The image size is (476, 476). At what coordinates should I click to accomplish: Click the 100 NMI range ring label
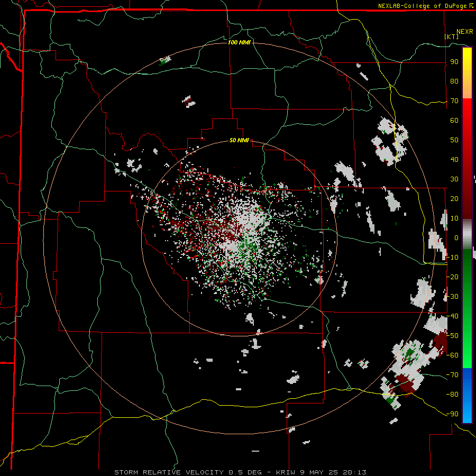(239, 42)
